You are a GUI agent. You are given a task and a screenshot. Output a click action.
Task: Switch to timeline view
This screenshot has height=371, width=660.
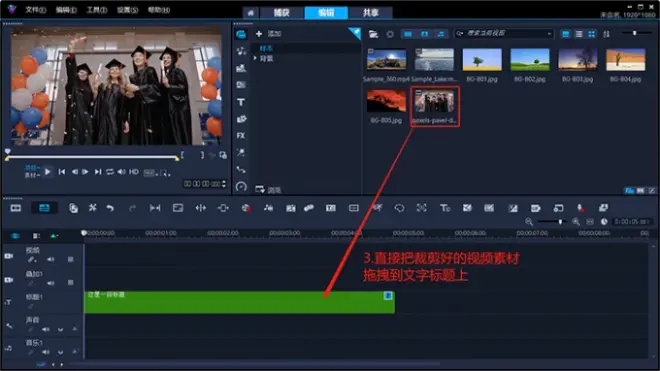click(x=44, y=208)
